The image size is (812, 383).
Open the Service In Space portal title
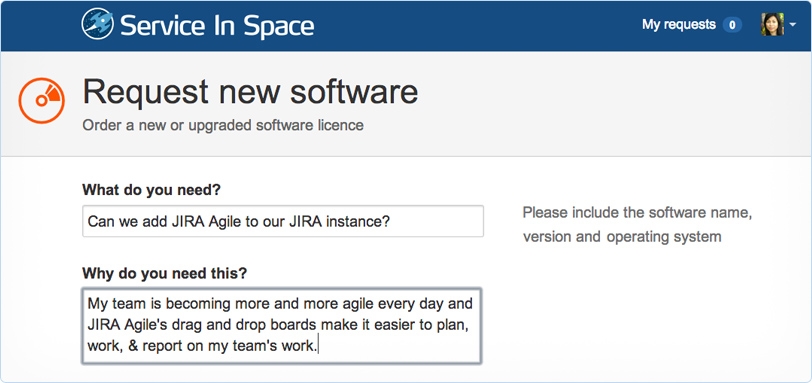point(217,25)
